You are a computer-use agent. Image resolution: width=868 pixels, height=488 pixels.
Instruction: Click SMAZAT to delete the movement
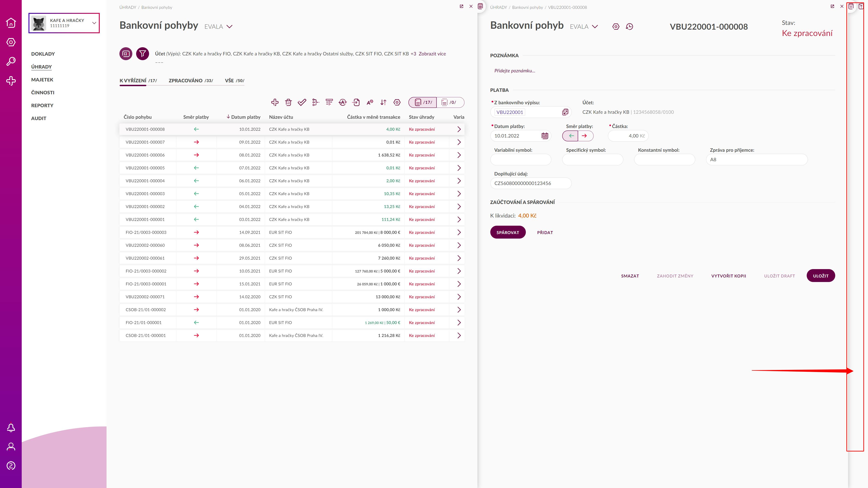[630, 276]
